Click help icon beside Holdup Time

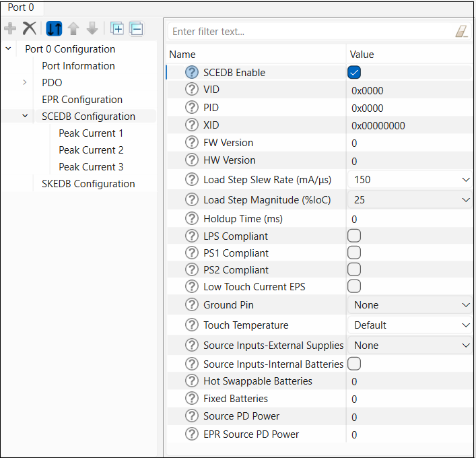pyautogui.click(x=192, y=219)
